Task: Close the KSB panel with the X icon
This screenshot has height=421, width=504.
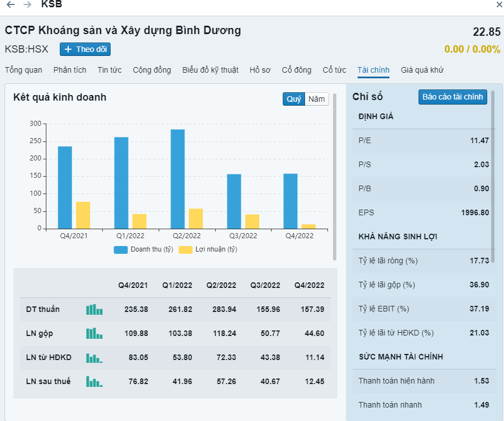Action: point(499,4)
